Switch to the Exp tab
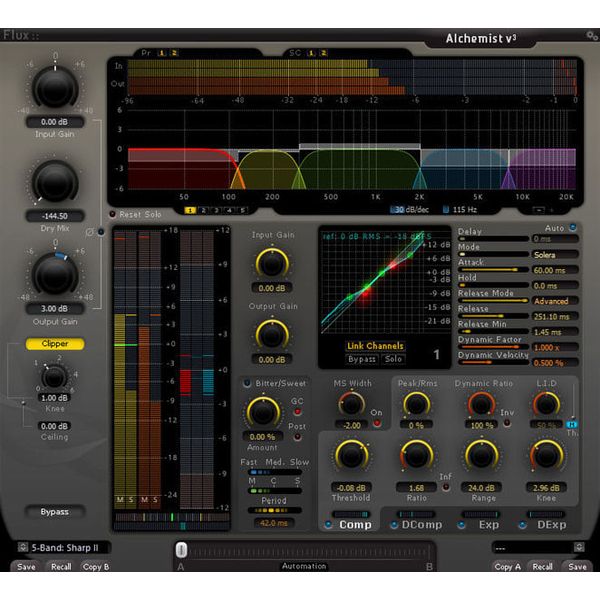 point(481,524)
